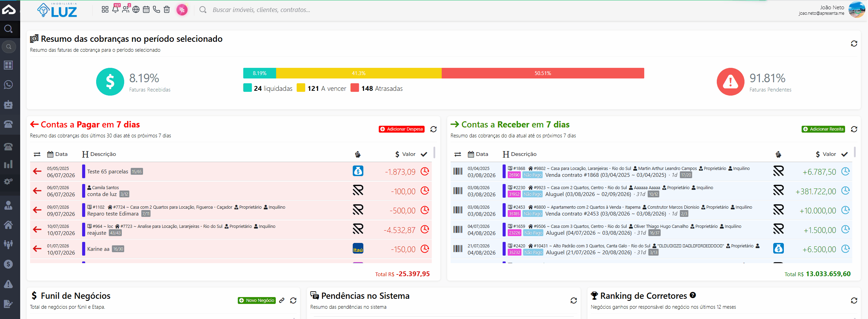868x319 pixels.
Task: Refresh the Ranking de Corretores panel
Action: pos(854,300)
